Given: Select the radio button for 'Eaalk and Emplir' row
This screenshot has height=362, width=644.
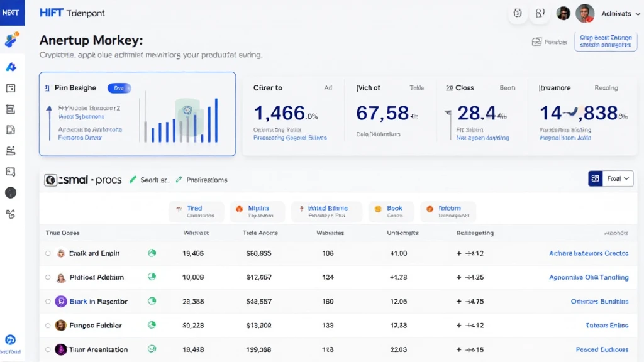Looking at the screenshot, I should 48,253.
